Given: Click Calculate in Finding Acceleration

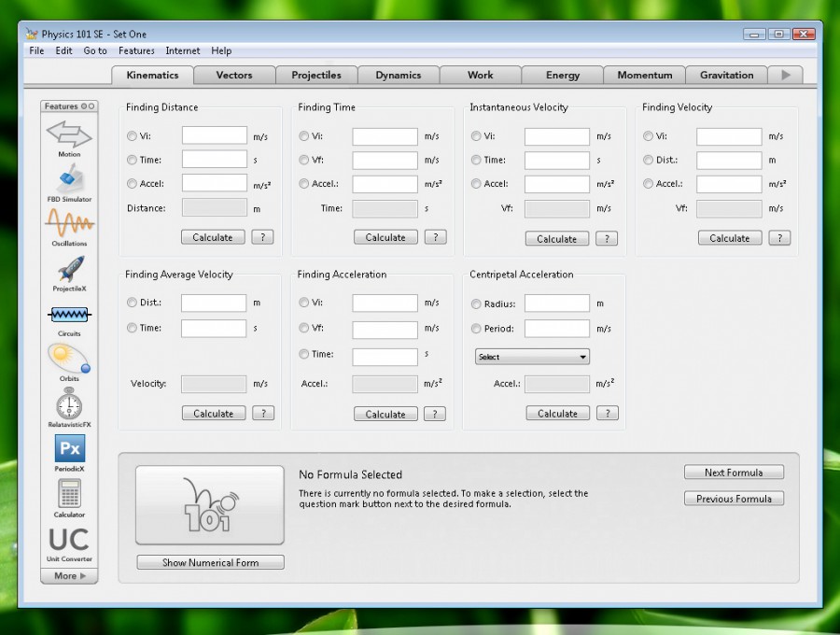Looking at the screenshot, I should pos(385,413).
